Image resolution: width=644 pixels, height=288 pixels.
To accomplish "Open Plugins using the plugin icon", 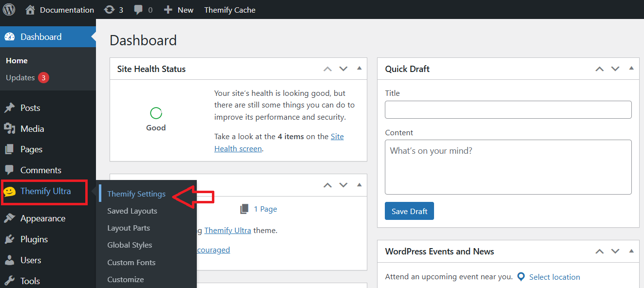I will (x=10, y=239).
